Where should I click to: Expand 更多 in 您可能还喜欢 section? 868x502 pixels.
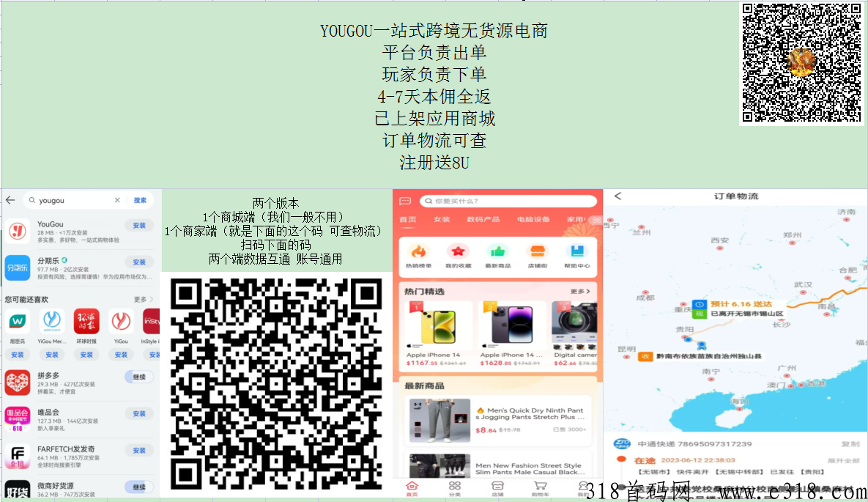click(x=144, y=299)
